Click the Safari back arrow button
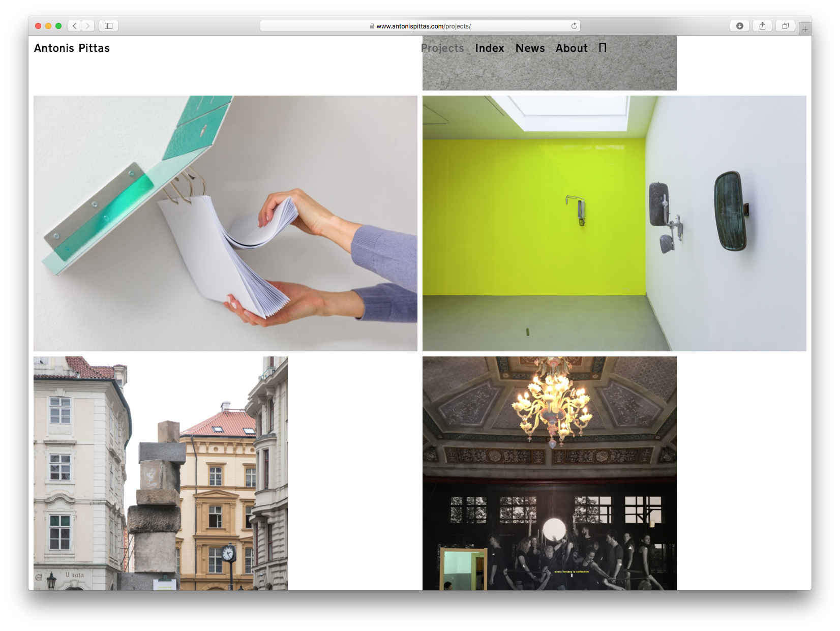This screenshot has height=631, width=840. [x=75, y=26]
